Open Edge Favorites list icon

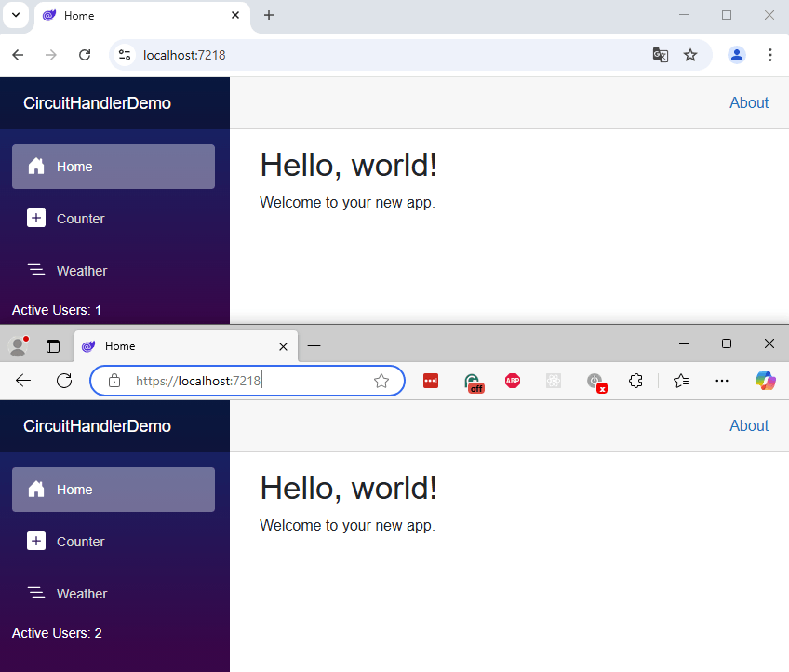pos(681,381)
